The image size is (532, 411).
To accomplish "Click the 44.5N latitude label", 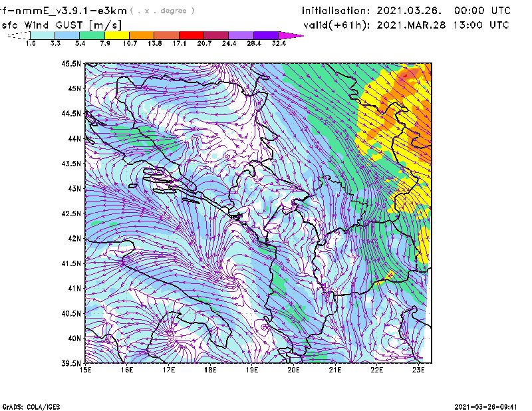I will click(x=71, y=113).
